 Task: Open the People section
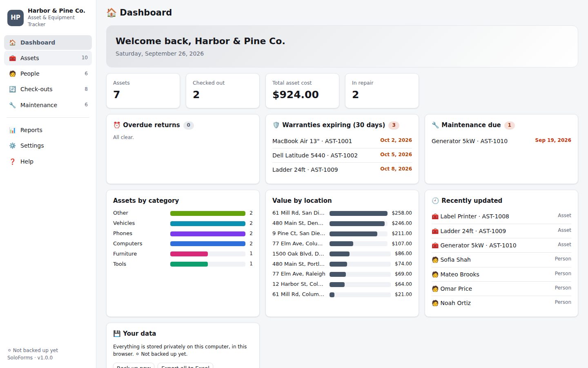point(48,74)
